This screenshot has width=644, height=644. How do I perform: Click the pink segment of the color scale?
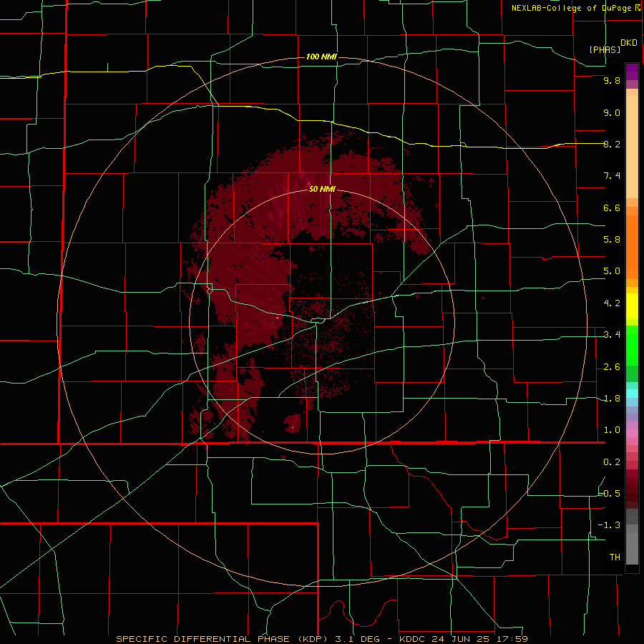click(x=632, y=434)
